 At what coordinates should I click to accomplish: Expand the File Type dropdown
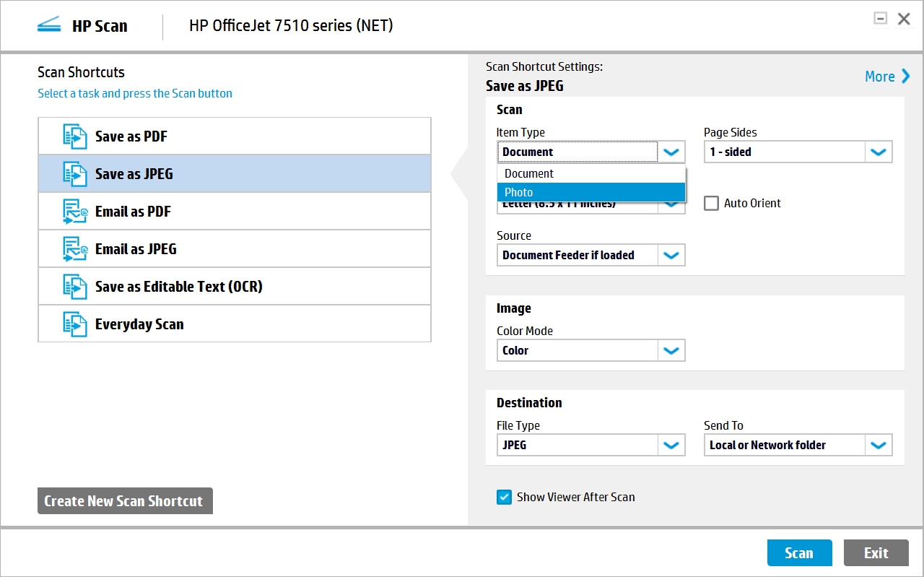671,445
